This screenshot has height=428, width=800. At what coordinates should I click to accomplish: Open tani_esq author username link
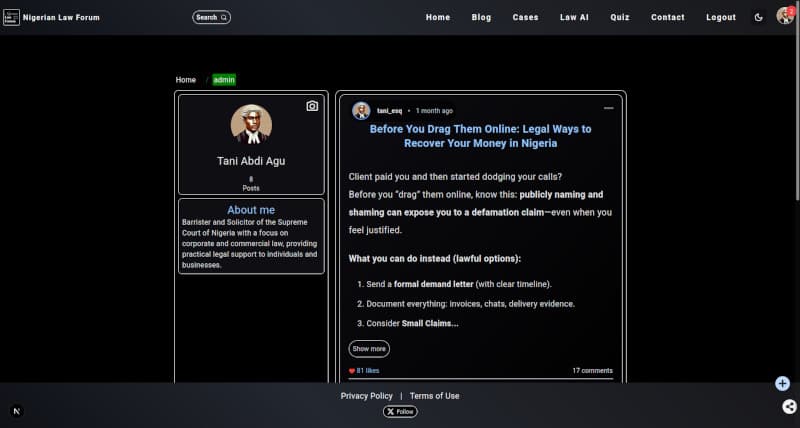point(389,111)
